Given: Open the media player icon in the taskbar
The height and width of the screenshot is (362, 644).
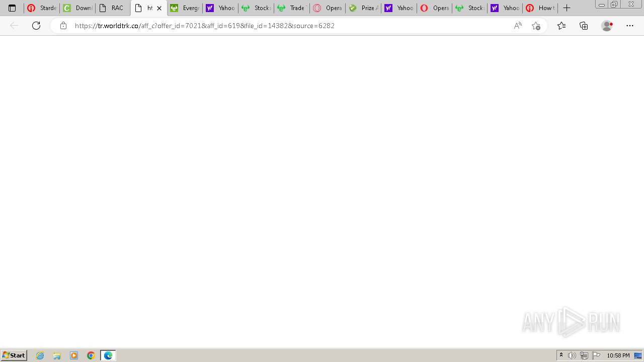Looking at the screenshot, I should 74,355.
